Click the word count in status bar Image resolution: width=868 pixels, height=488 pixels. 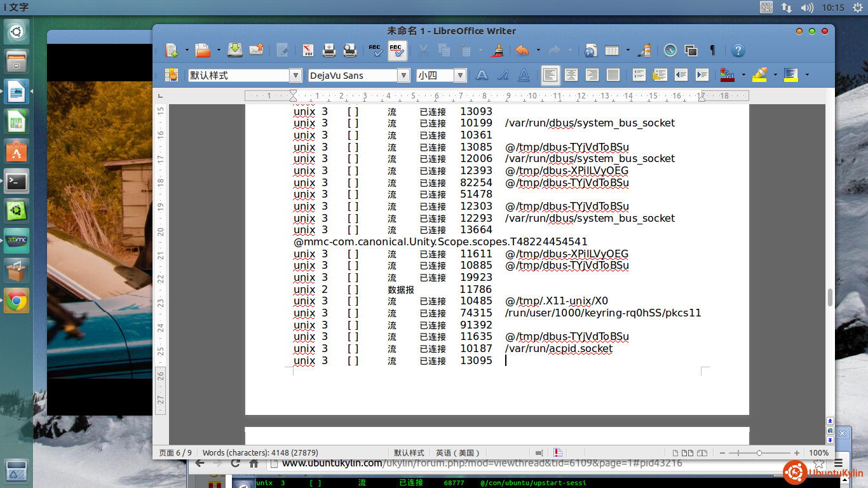pyautogui.click(x=260, y=453)
